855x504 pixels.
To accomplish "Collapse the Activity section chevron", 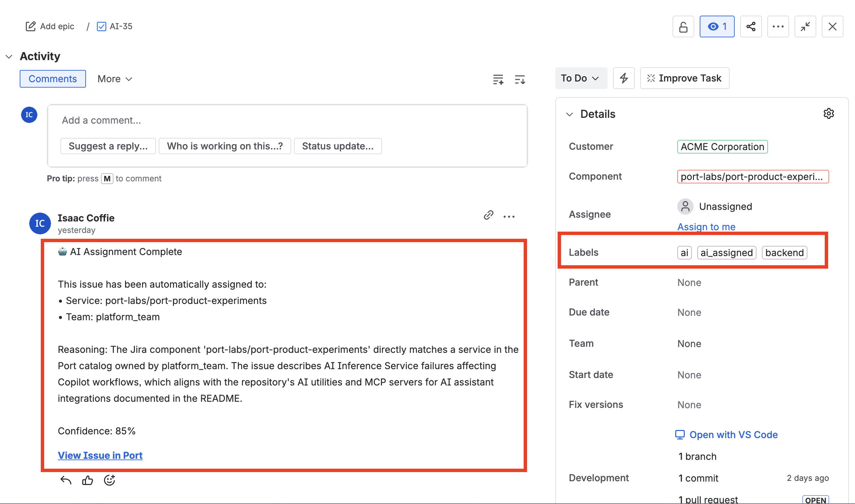I will tap(9, 56).
